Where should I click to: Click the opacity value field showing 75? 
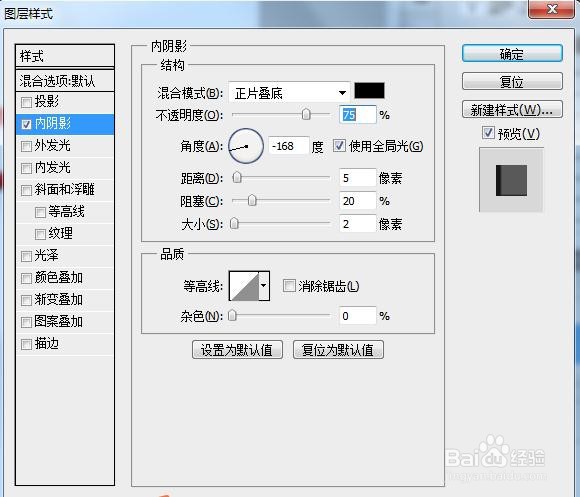coord(358,115)
